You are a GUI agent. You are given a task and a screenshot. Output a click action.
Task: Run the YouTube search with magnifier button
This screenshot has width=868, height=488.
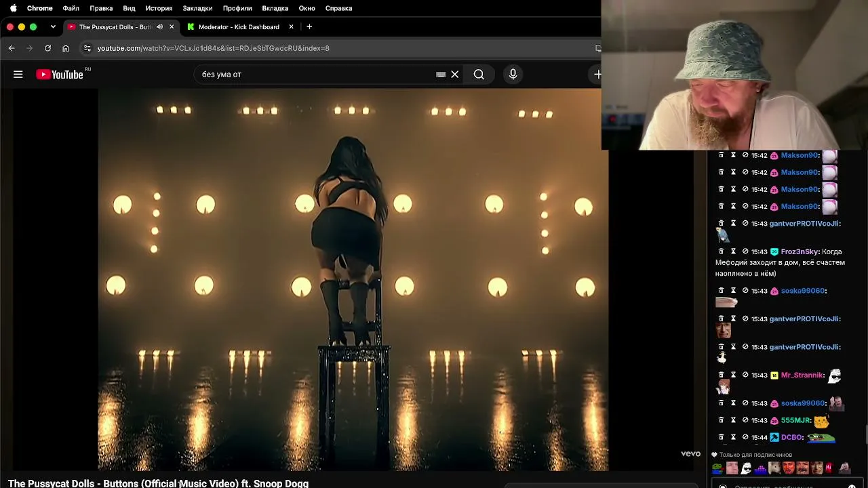pos(479,75)
